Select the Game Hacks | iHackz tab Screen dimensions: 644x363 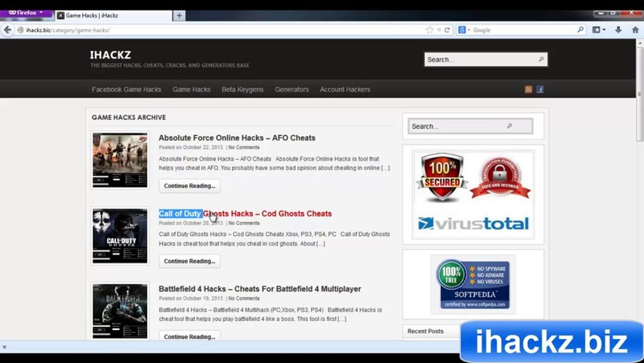[113, 16]
